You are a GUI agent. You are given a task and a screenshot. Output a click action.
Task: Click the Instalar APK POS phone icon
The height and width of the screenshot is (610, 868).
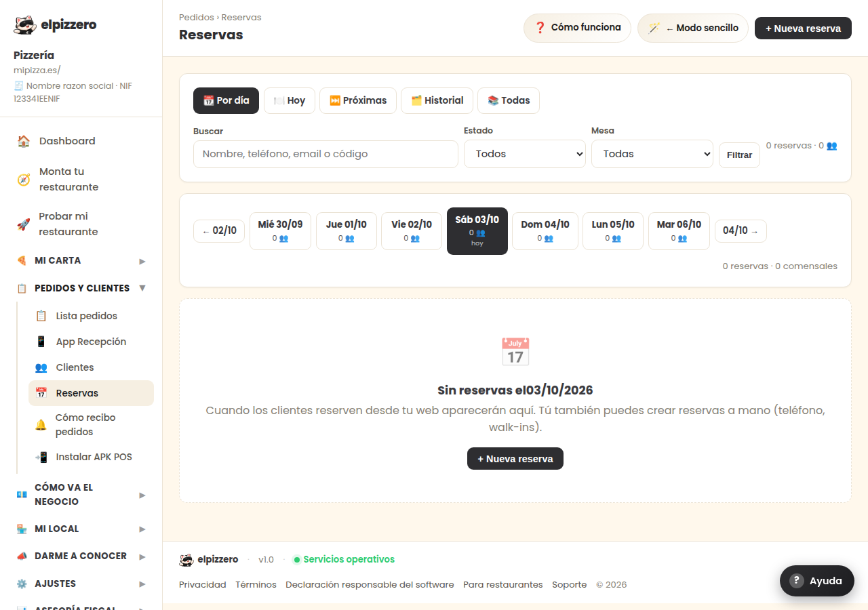tap(41, 457)
